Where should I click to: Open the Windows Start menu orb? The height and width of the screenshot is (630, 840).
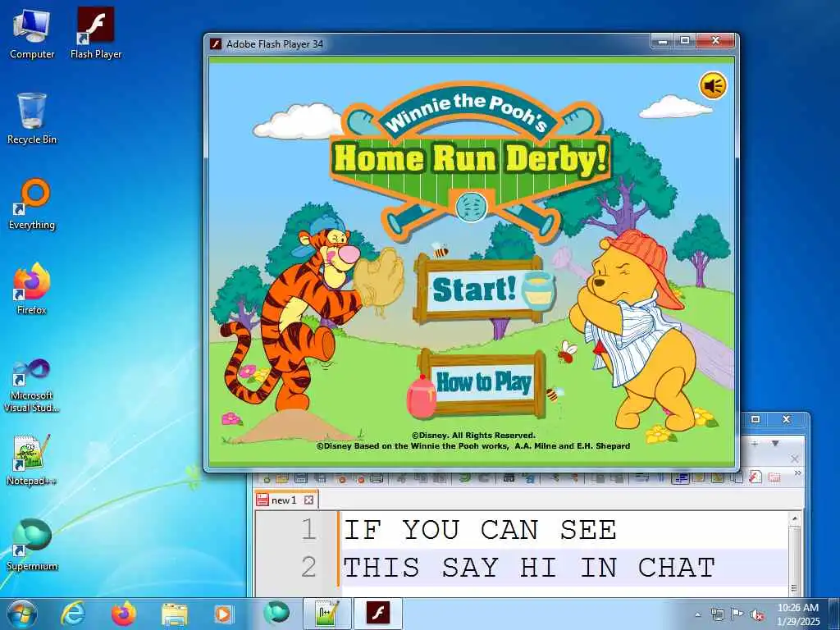tap(22, 614)
